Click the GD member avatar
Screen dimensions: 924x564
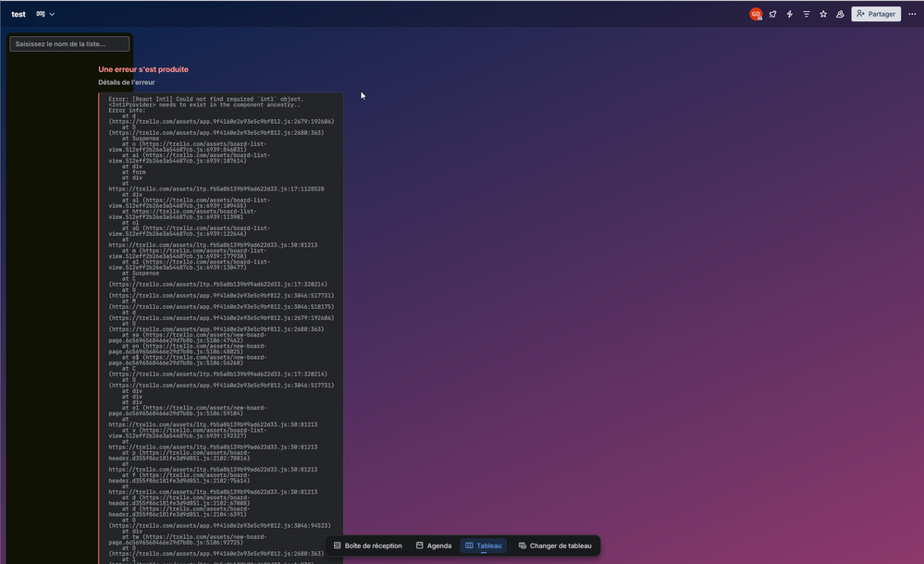click(x=756, y=14)
